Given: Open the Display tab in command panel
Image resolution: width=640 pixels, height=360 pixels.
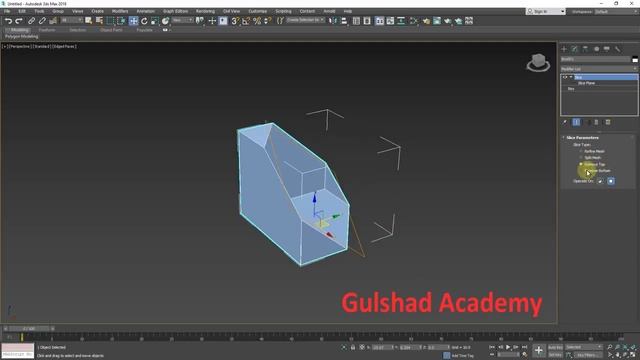Looking at the screenshot, I should point(607,49).
